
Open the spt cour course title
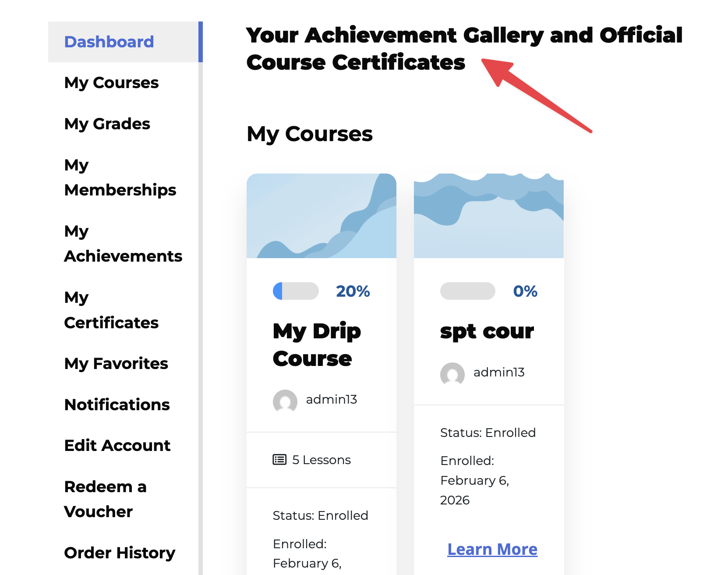coord(487,331)
